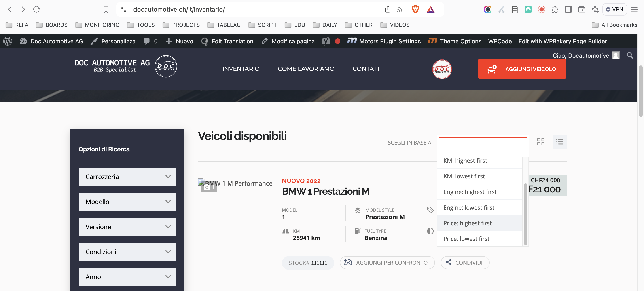644x291 pixels.
Task: Expand the Anno dropdown
Action: [x=127, y=277]
